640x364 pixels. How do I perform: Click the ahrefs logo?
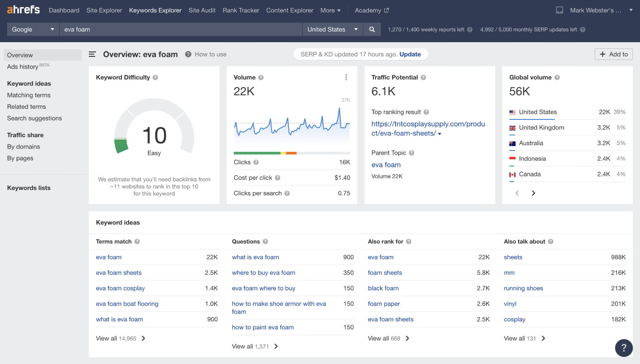click(x=23, y=10)
